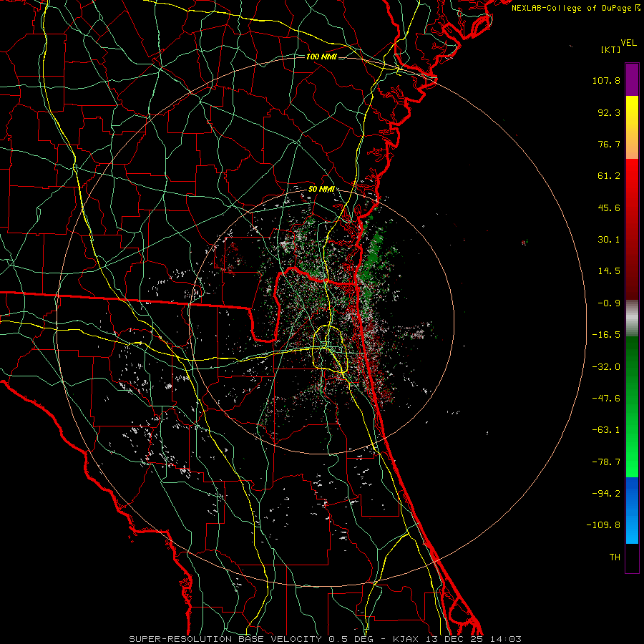644x644 pixels.
Task: Pick the green segment of color scale
Action: 632,406
